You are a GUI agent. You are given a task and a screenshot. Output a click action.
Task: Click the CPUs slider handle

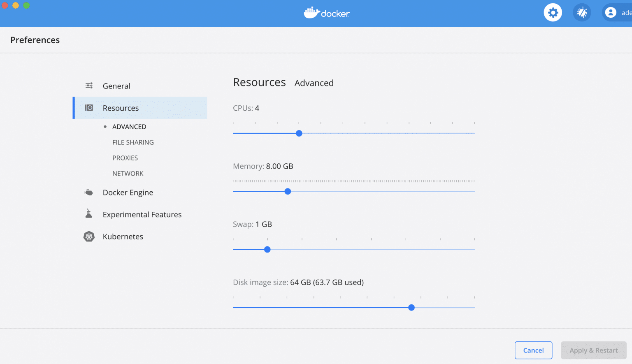coord(299,133)
